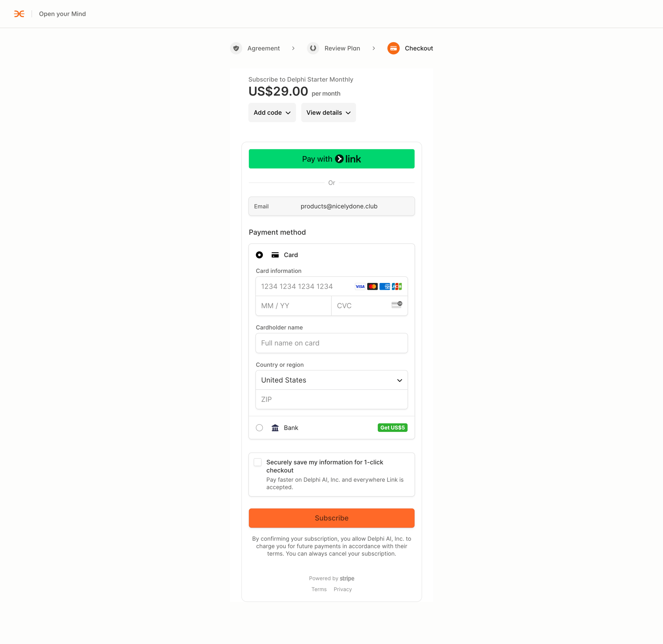Select the Agreement breadcrumb step
Viewport: 663px width, 644px height.
(263, 48)
